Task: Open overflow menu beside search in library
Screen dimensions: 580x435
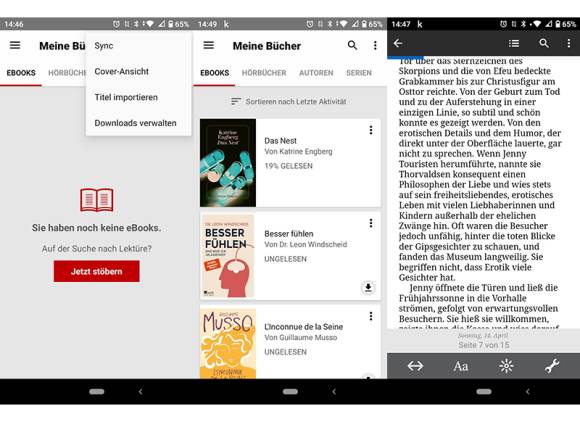Action: coord(375,45)
